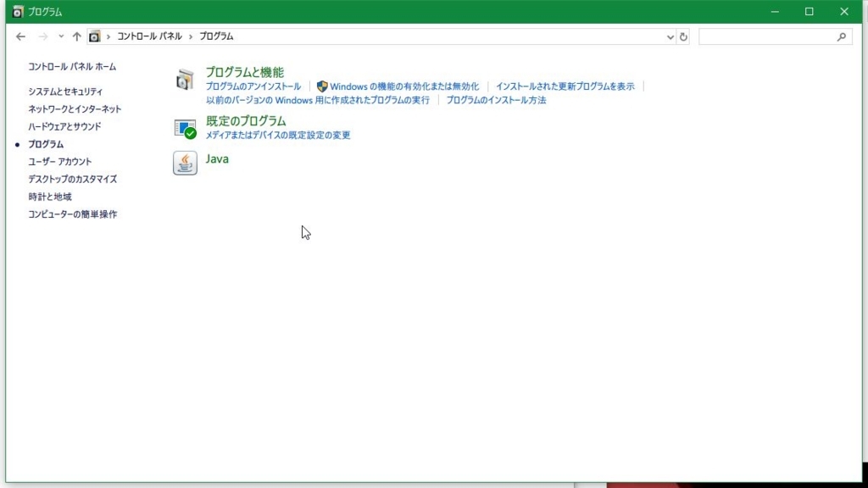This screenshot has height=488, width=868.
Task: Expand the address bar history dropdown
Action: tap(670, 37)
